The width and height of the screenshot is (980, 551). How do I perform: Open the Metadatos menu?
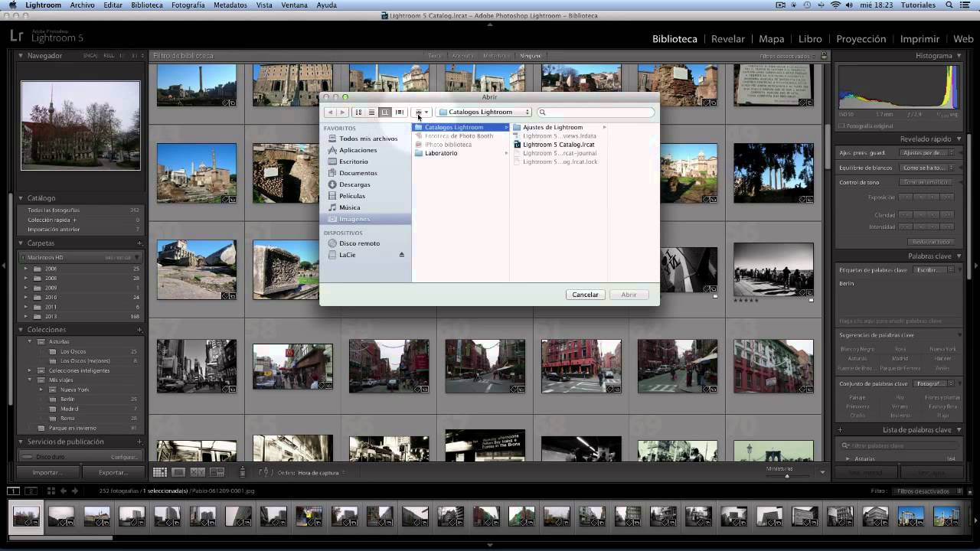[230, 5]
